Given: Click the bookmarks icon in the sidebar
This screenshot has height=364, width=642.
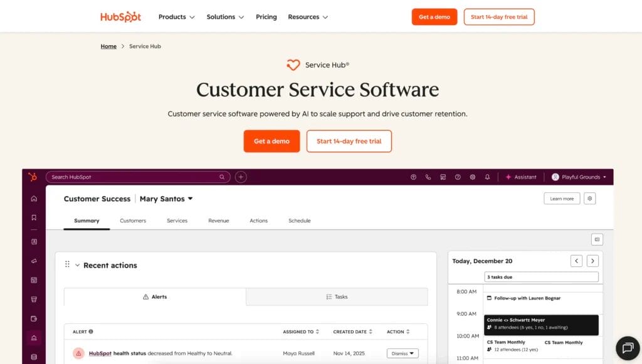Looking at the screenshot, I should click(34, 217).
